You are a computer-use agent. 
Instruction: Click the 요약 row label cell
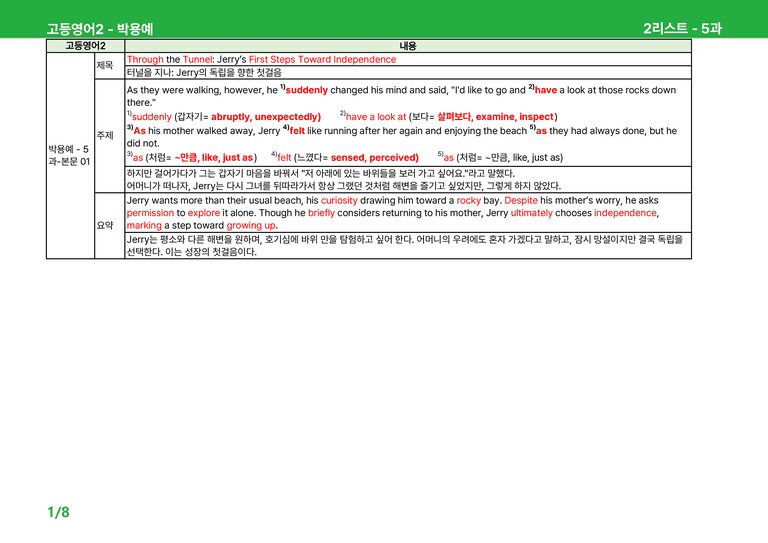tap(109, 225)
